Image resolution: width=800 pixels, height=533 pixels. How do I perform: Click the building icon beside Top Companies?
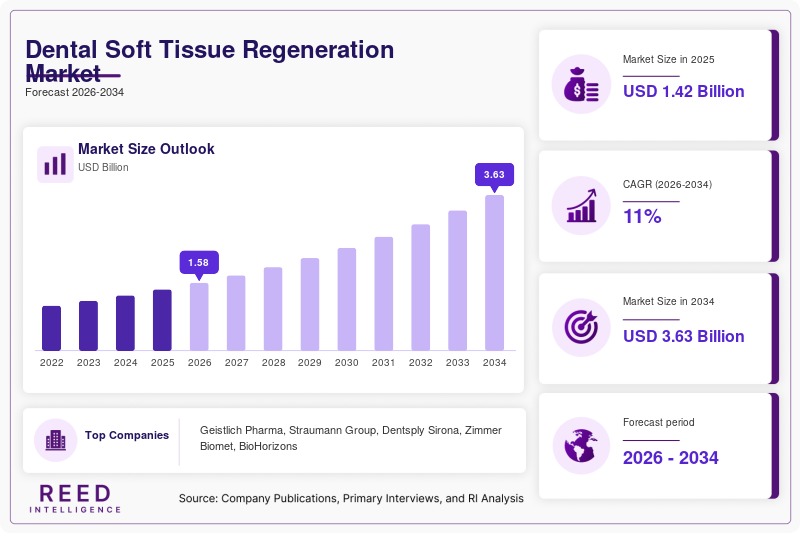(x=56, y=440)
